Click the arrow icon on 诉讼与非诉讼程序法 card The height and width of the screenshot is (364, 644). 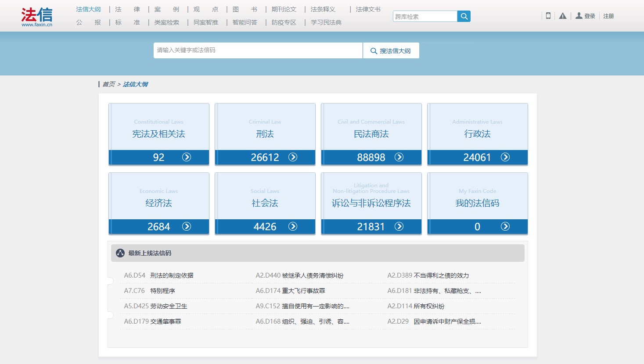(399, 226)
